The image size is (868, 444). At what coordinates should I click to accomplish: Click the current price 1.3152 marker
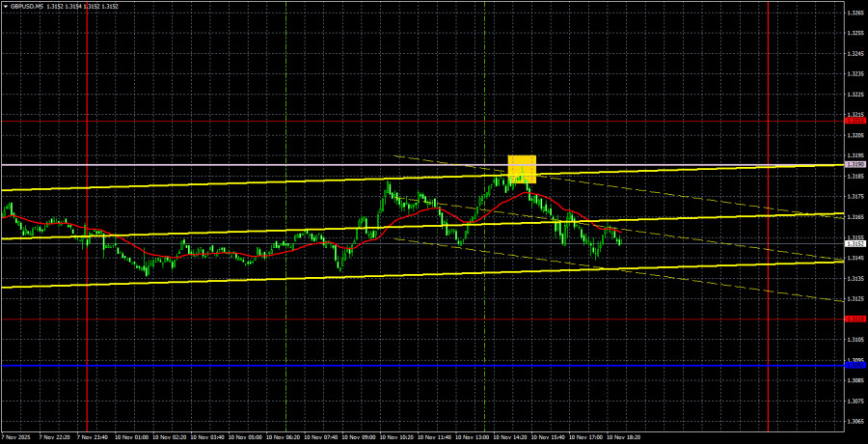click(854, 243)
